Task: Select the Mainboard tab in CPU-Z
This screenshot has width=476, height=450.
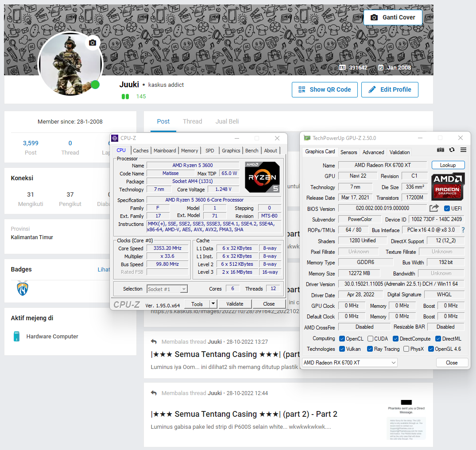Action: (165, 151)
